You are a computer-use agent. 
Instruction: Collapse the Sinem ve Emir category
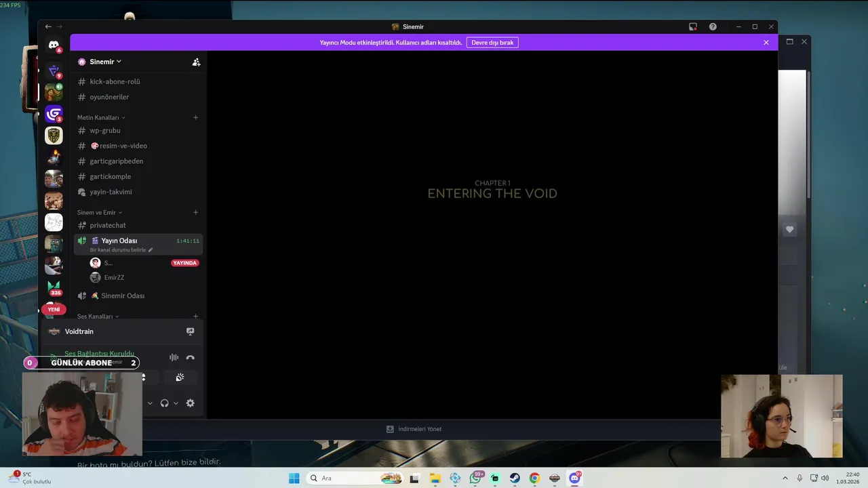pyautogui.click(x=100, y=212)
